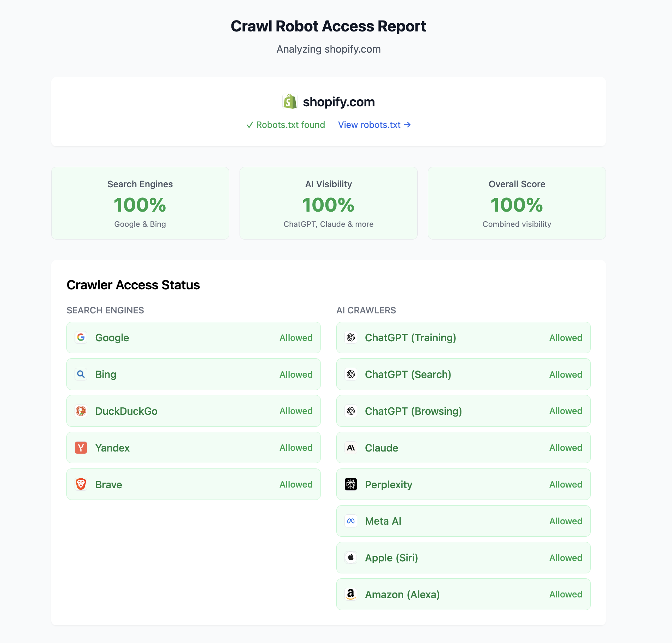Click the Meta AI crawler name
Image resolution: width=672 pixels, height=643 pixels.
point(383,521)
